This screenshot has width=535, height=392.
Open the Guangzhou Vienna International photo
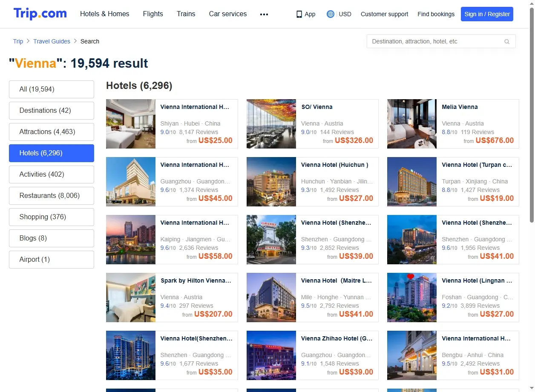tap(131, 182)
